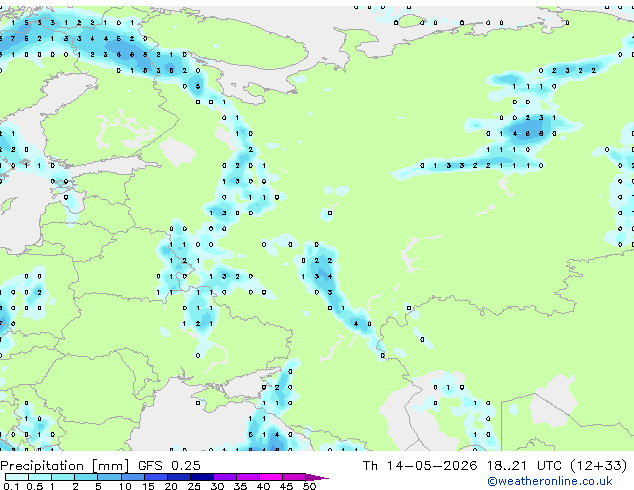This screenshot has width=634, height=490.
Task: Click the '25' legend scale label
Action: click(x=194, y=486)
